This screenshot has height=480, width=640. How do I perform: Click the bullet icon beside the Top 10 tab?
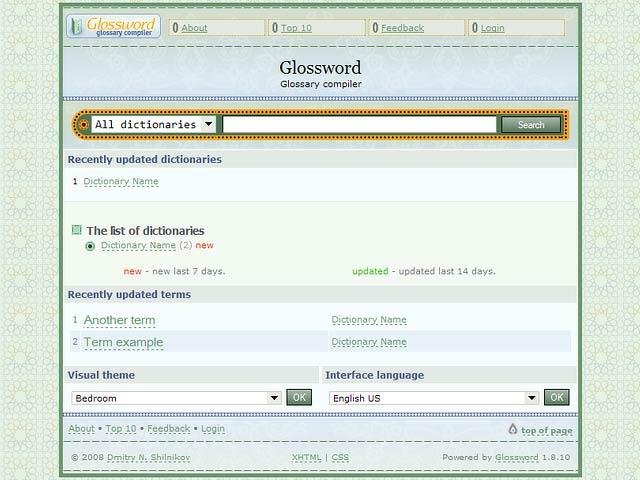tap(275, 28)
